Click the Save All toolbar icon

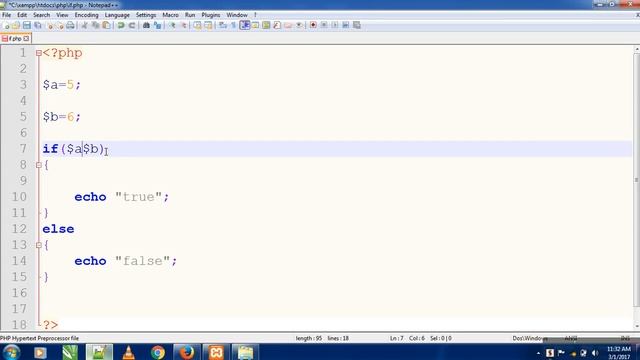click(x=38, y=25)
